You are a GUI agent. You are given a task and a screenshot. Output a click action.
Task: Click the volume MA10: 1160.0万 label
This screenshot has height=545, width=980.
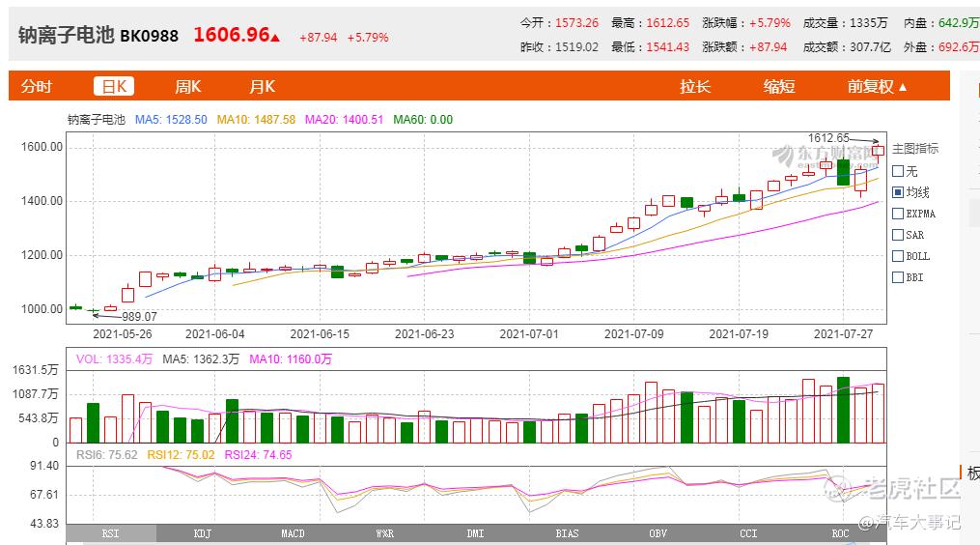(291, 359)
